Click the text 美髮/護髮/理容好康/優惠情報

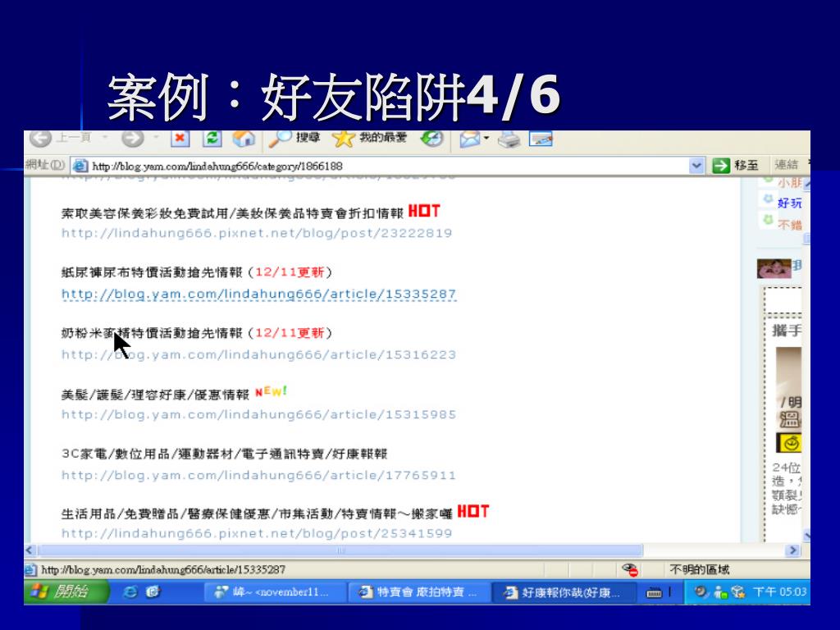155,395
